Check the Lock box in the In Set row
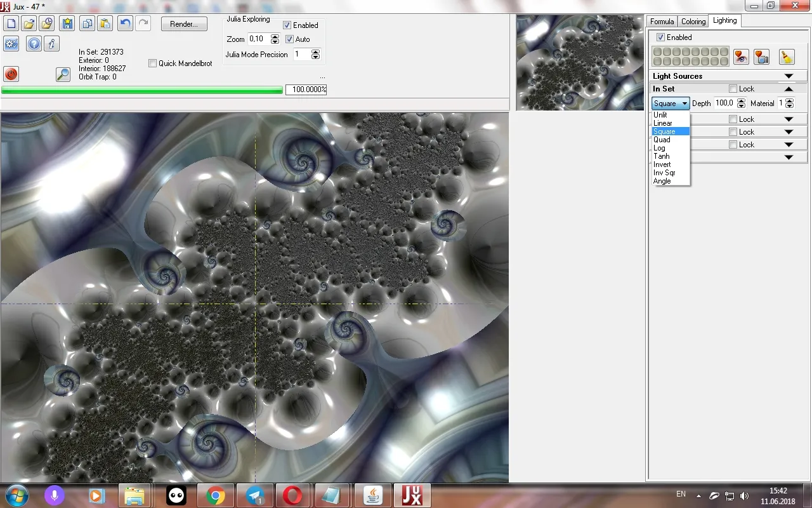Image resolution: width=812 pixels, height=508 pixels. tap(733, 89)
